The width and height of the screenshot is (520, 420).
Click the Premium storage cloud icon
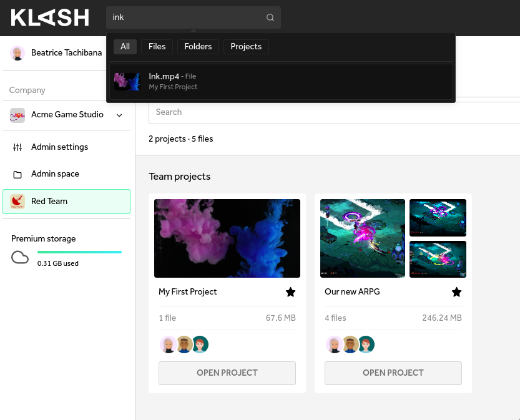[x=20, y=258]
